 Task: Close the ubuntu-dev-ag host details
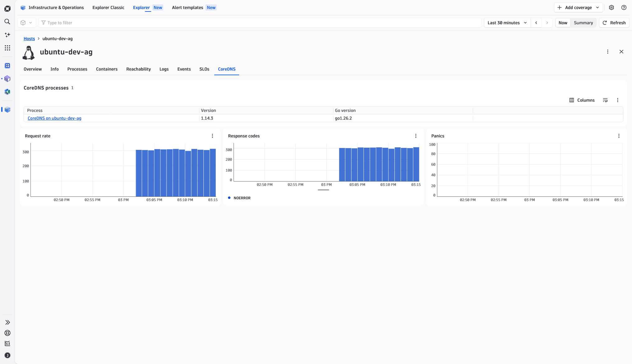pos(621,52)
